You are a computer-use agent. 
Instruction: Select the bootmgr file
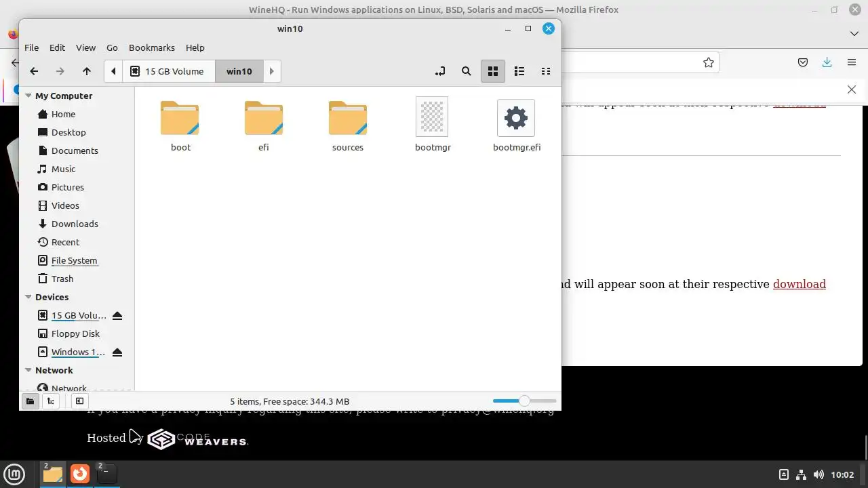(x=433, y=126)
